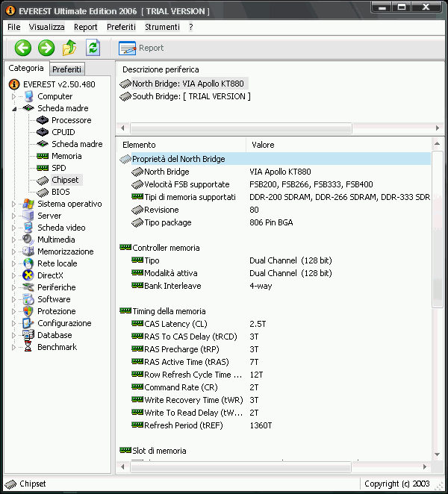Click the Database icon in tree

28,335
